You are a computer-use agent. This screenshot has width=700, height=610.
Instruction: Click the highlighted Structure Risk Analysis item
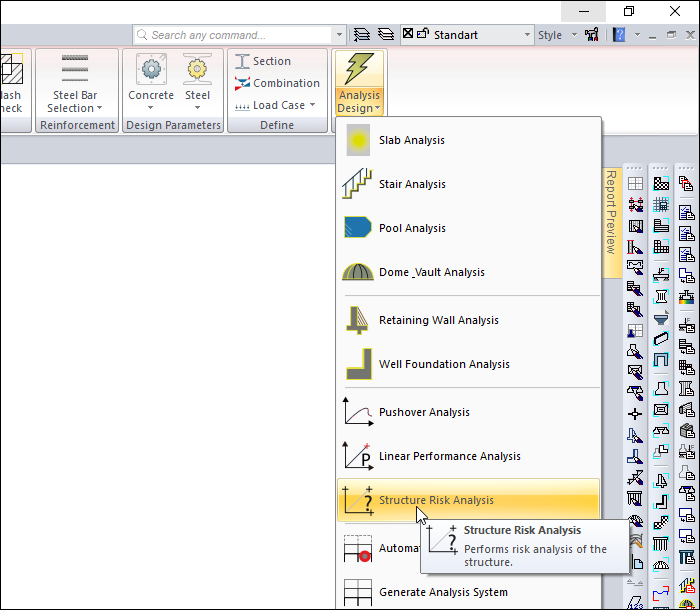click(468, 500)
